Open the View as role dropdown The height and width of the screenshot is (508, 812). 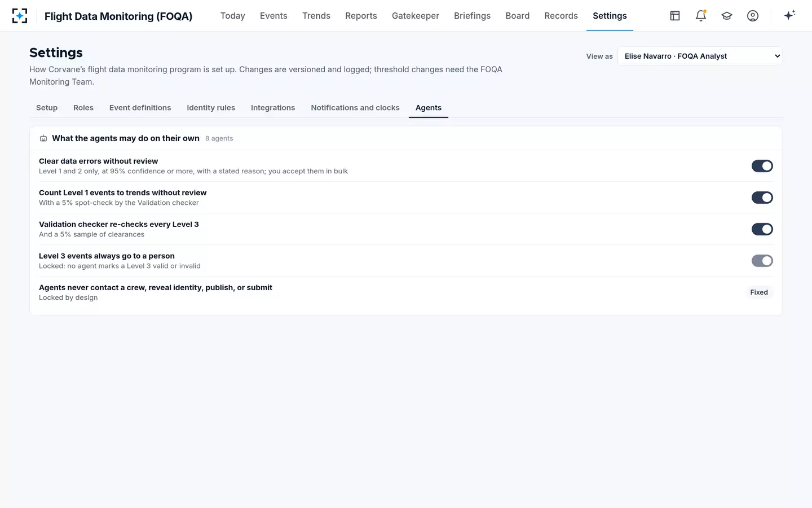coord(700,56)
